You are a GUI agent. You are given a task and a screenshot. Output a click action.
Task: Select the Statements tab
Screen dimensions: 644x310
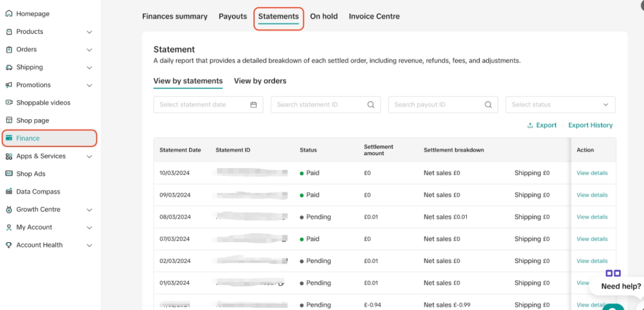[x=278, y=17]
